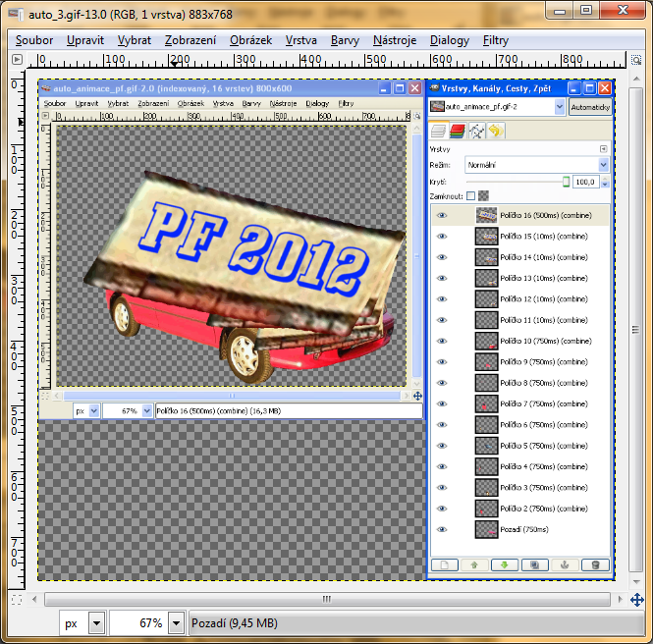Screen dimensions: 653x644
Task: Select layer row Políčko 12 (10ms) (combine)
Action: [x=519, y=298]
